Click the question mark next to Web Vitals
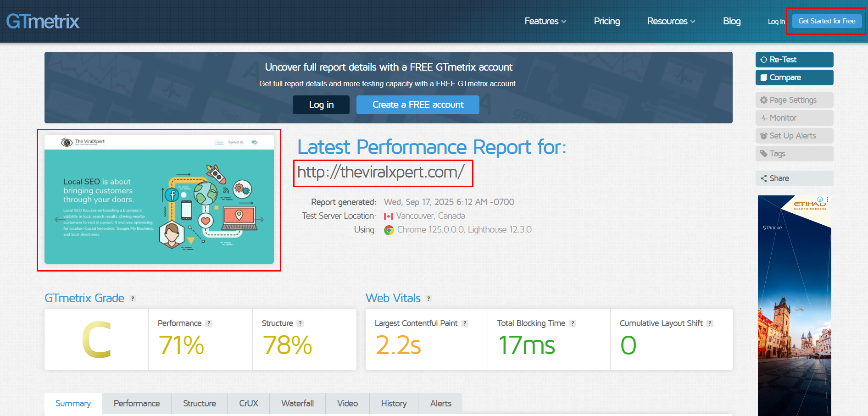The height and width of the screenshot is (416, 868). click(x=428, y=299)
